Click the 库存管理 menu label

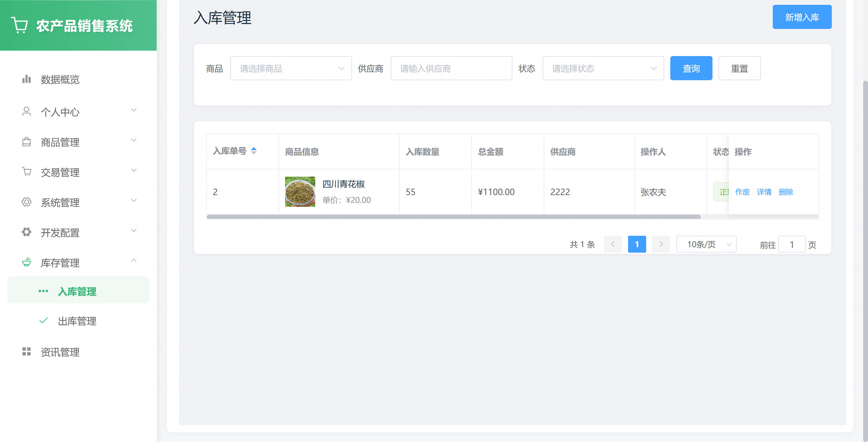click(60, 263)
